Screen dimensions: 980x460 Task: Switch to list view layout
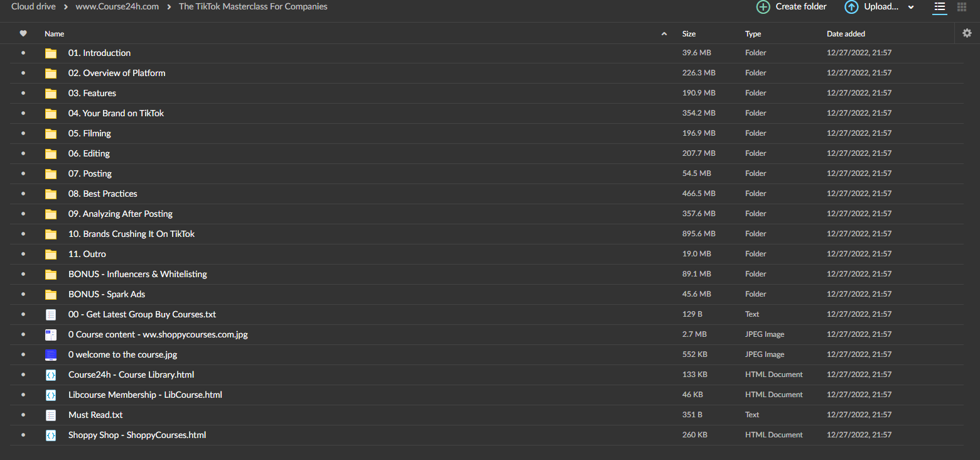click(x=939, y=7)
